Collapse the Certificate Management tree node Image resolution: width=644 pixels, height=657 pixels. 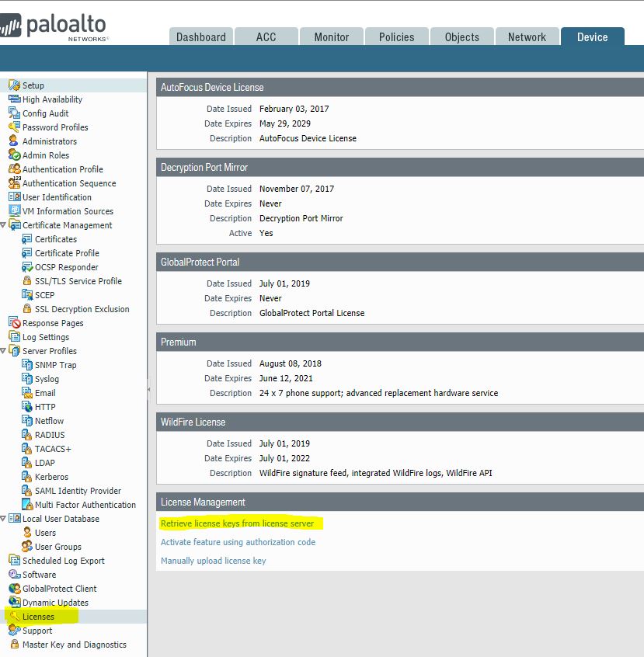click(x=3, y=225)
